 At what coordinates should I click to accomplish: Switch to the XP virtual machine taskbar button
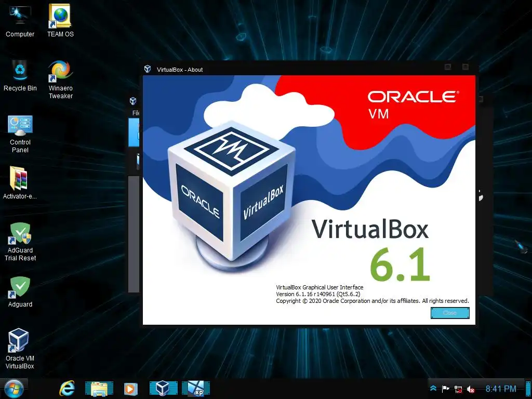[x=196, y=389]
